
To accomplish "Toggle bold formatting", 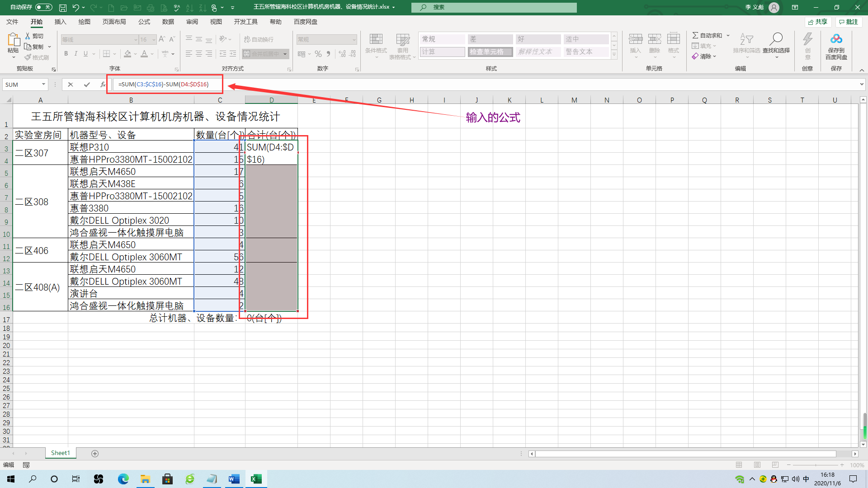I will click(x=66, y=54).
